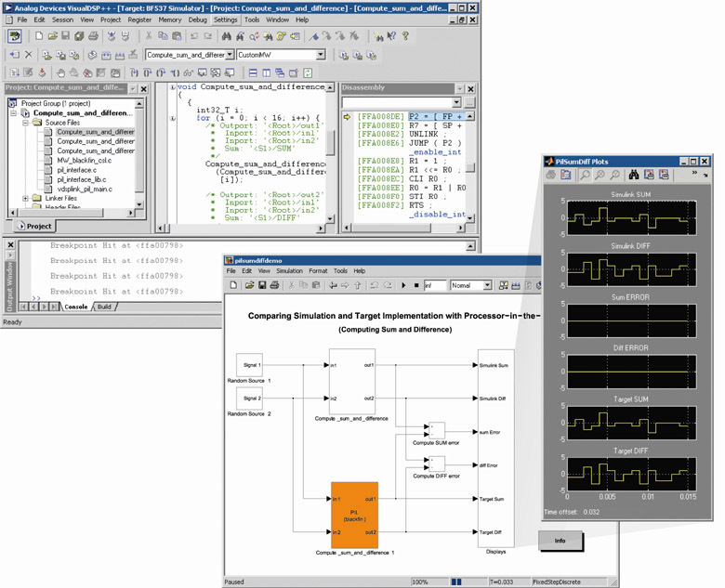Click stop button in Simulink toolbar
Viewport: 725px width, 588px height.
click(x=416, y=286)
